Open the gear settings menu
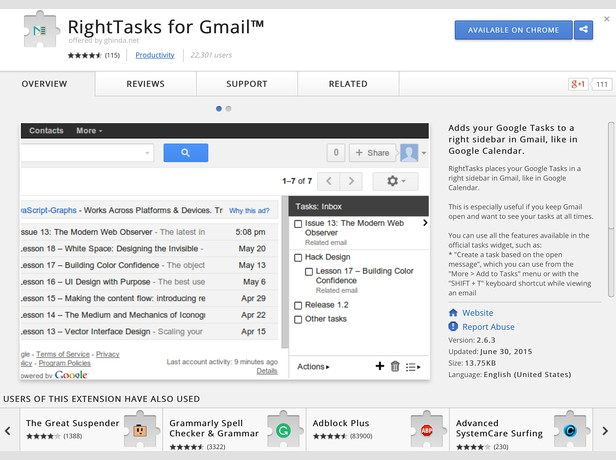The height and width of the screenshot is (460, 616). [x=395, y=181]
